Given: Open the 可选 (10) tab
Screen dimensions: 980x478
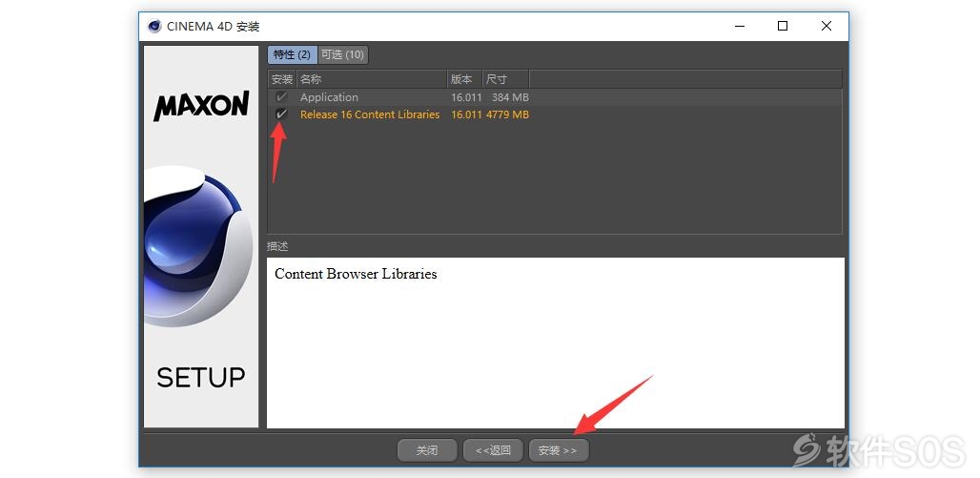Looking at the screenshot, I should click(342, 54).
